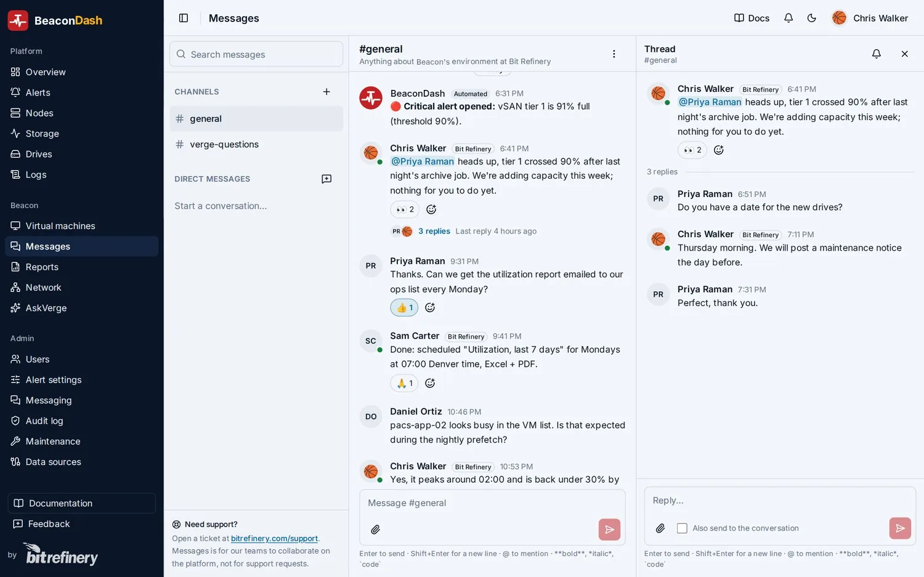Viewport: 924px width, 577px height.
Task: Send the thread reply
Action: pos(900,528)
